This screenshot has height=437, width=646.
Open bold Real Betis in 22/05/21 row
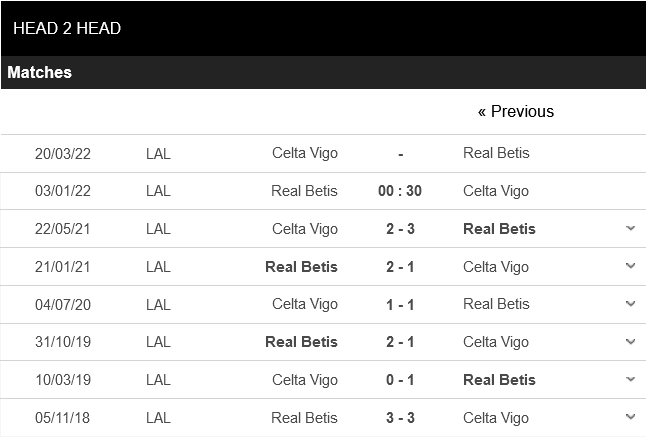499,229
